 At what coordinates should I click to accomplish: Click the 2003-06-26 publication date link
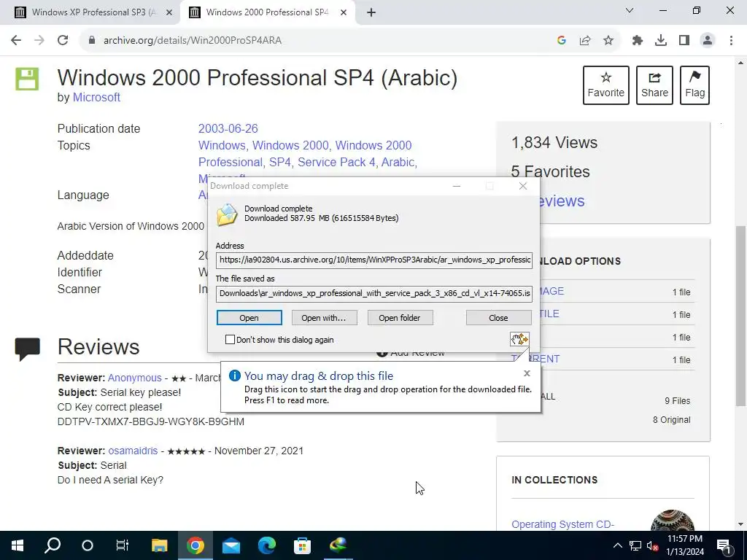point(228,128)
